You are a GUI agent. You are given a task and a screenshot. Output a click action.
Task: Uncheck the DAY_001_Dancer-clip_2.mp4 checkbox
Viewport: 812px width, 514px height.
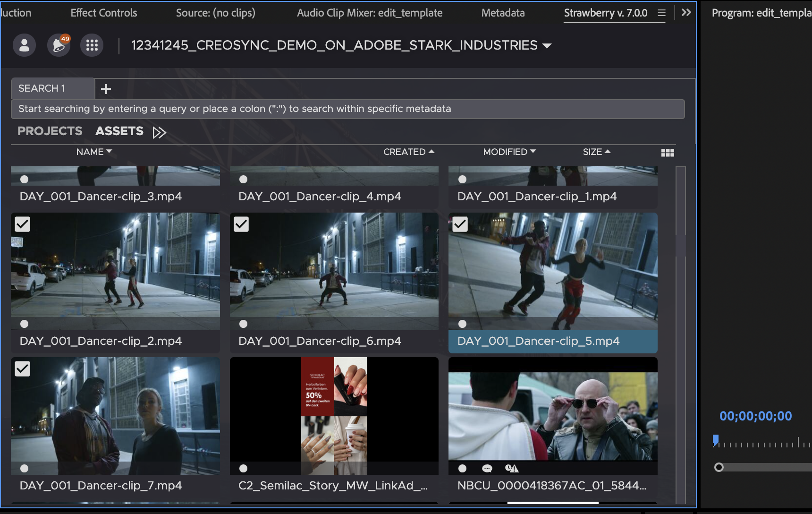(23, 224)
